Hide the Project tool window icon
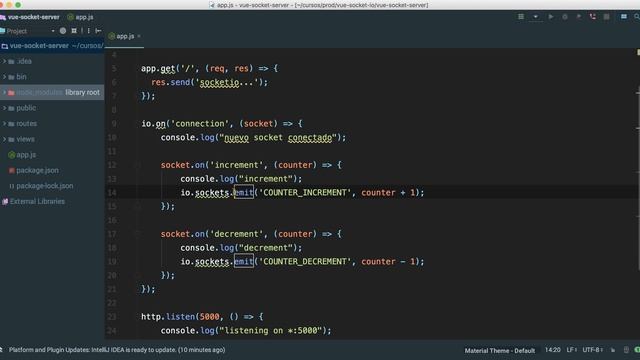This screenshot has width=640, height=360. (98, 31)
